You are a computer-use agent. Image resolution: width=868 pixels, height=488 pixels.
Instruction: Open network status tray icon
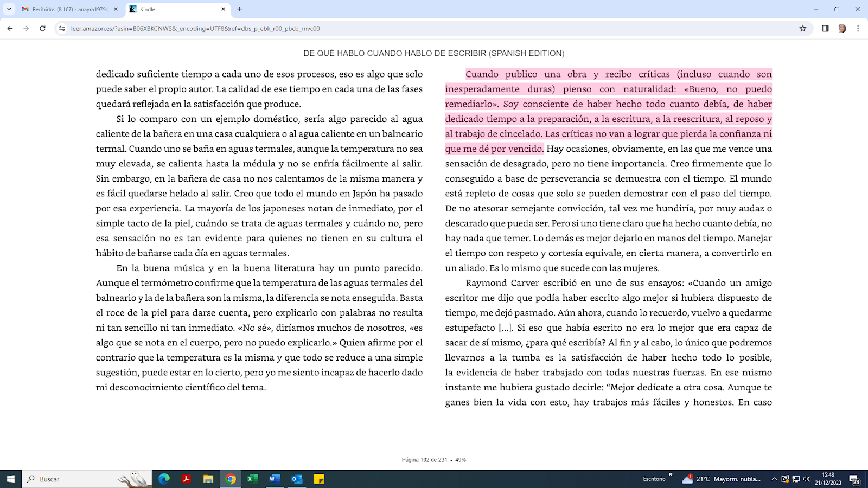[x=796, y=479]
